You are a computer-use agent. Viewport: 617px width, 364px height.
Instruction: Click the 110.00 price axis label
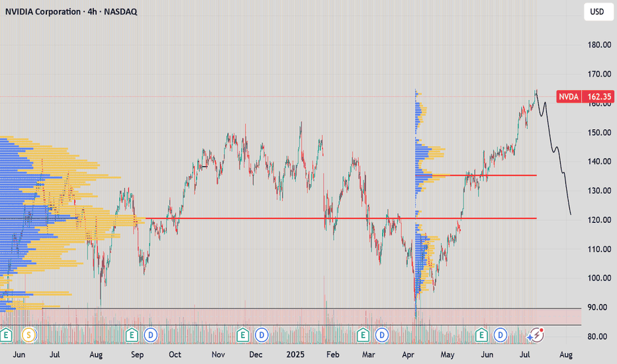click(x=599, y=249)
